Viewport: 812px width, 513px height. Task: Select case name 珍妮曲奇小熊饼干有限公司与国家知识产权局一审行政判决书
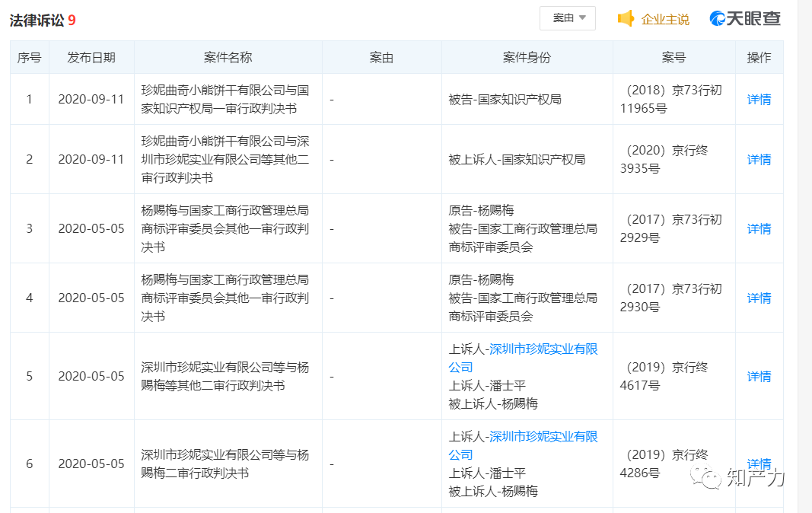(x=224, y=100)
